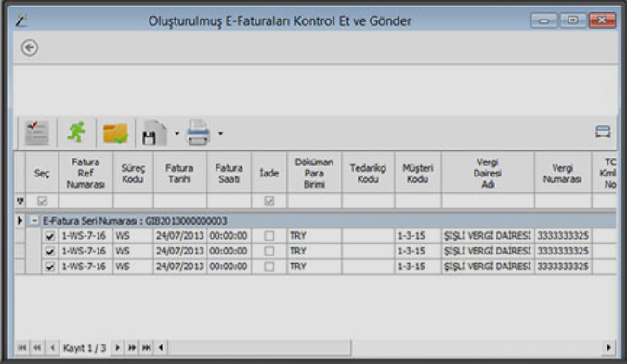627x364 pixels.
Task: Open the folder with green checkmark icon
Action: [x=115, y=133]
